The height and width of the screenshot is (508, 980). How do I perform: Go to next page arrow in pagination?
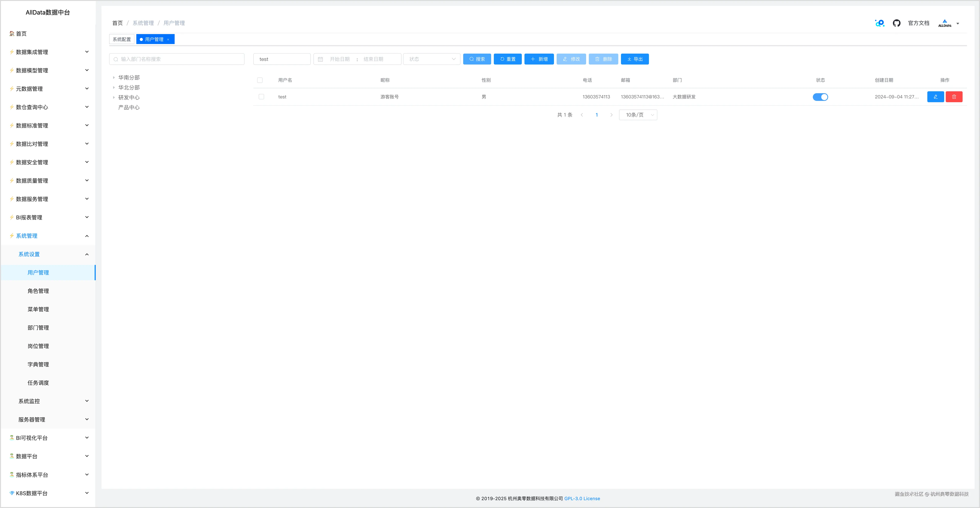[x=611, y=115]
